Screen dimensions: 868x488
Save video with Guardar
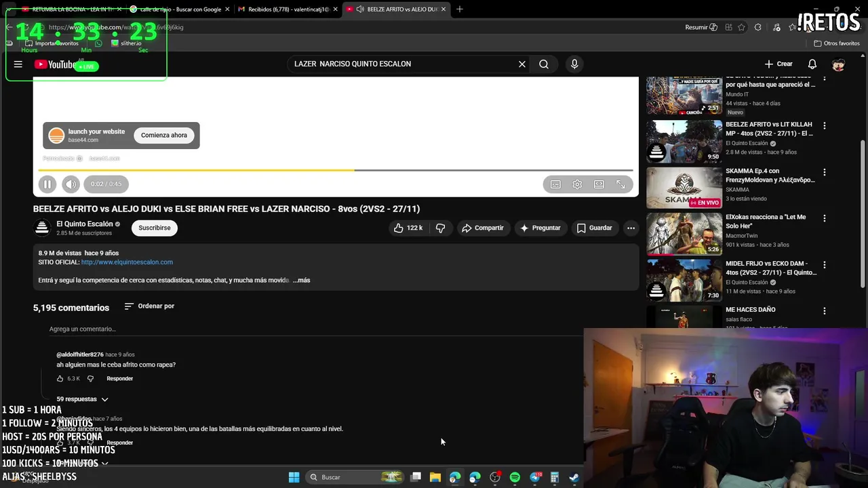tap(594, 228)
